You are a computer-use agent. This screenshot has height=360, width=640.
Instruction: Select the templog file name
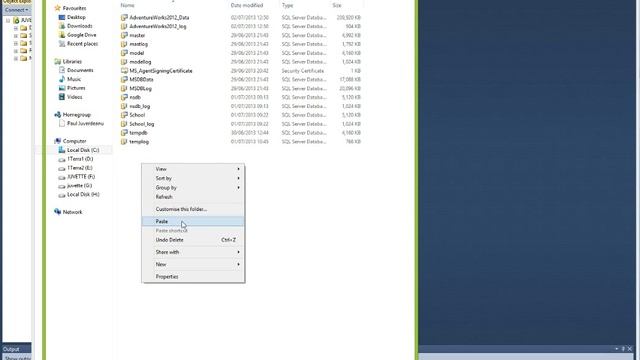[139, 142]
